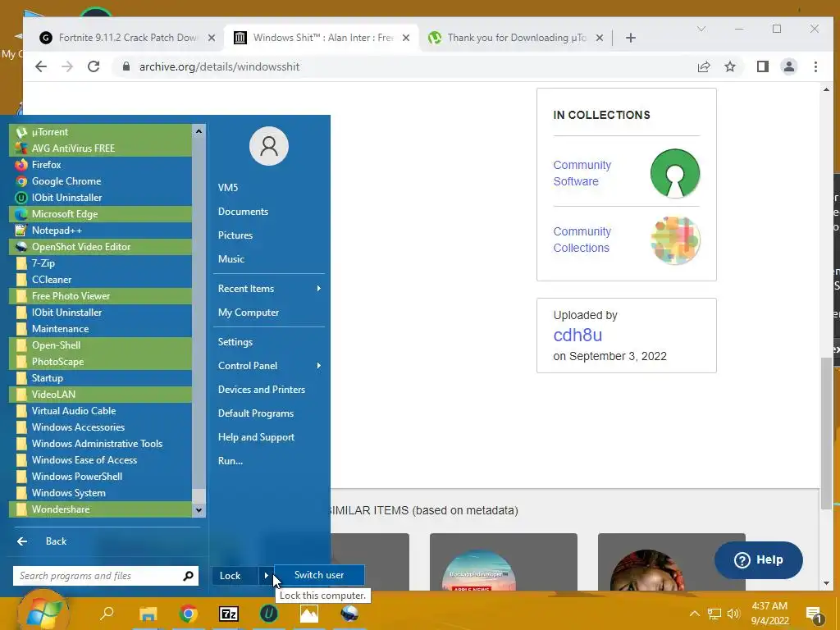Select Switch user from the submenu
840x630 pixels.
[x=319, y=575]
